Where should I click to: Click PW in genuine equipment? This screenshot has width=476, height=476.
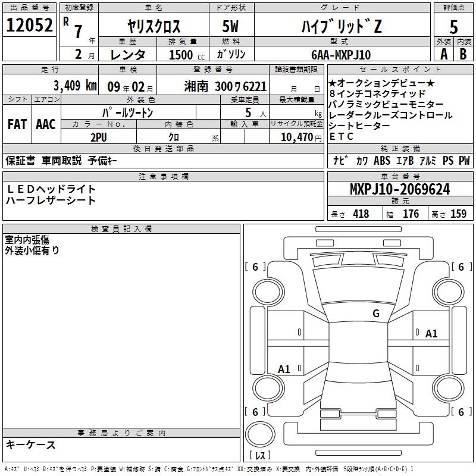pos(464,161)
